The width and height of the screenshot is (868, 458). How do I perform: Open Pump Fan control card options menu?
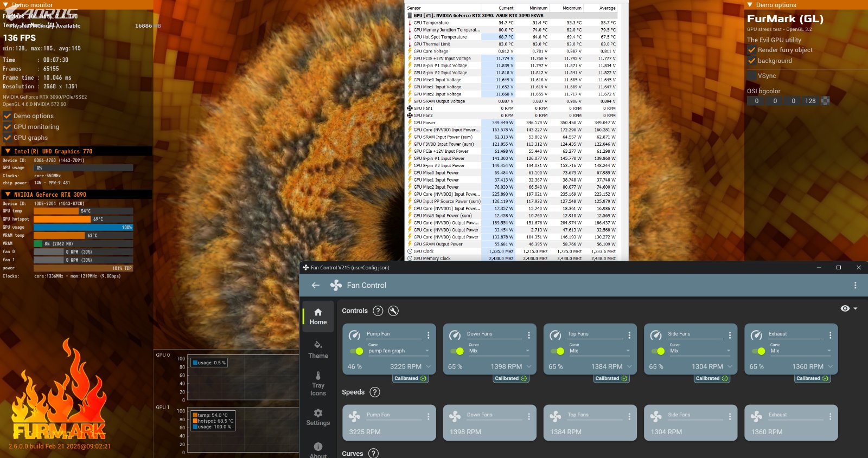coord(428,335)
